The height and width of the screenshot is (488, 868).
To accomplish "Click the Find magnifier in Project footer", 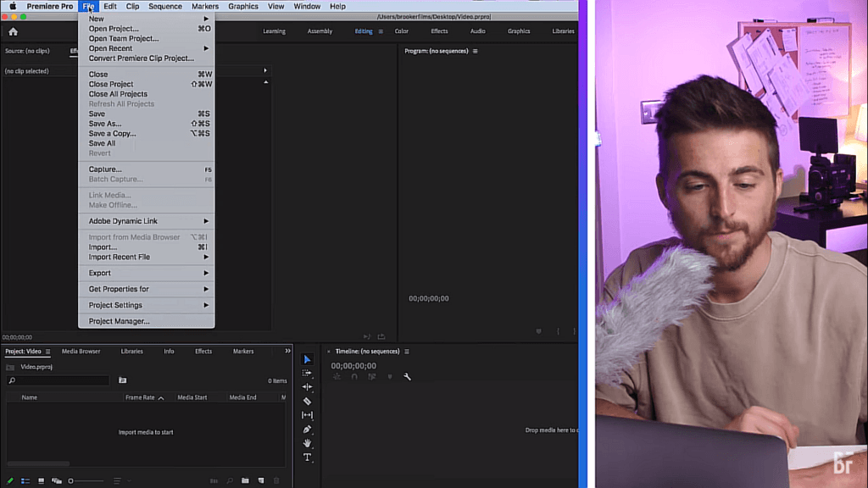I will (230, 481).
